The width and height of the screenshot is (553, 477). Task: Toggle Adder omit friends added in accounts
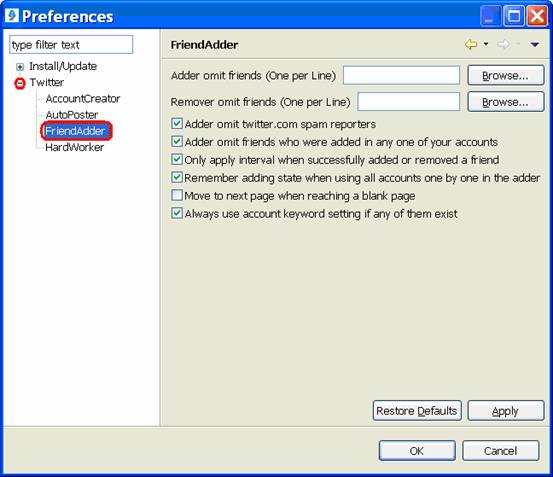(177, 141)
